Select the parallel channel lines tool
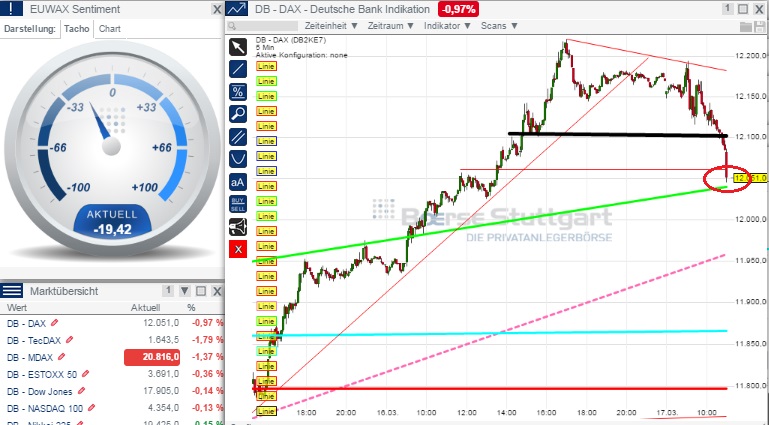Image resolution: width=769 pixels, height=425 pixels. [238, 136]
